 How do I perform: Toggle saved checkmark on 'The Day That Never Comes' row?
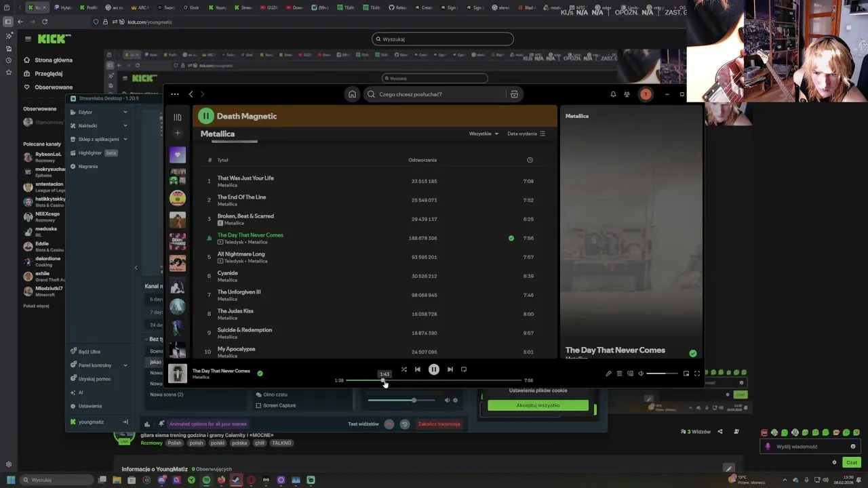pos(511,238)
